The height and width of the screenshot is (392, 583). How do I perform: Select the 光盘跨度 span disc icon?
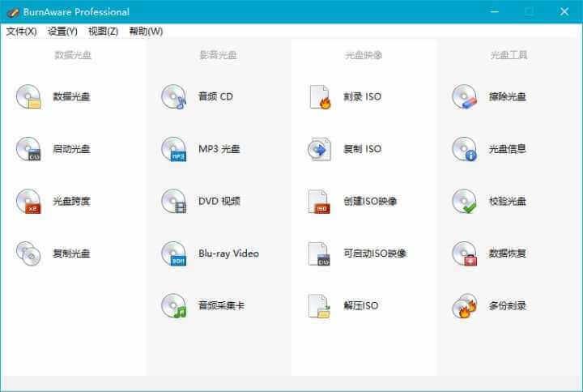tap(28, 201)
